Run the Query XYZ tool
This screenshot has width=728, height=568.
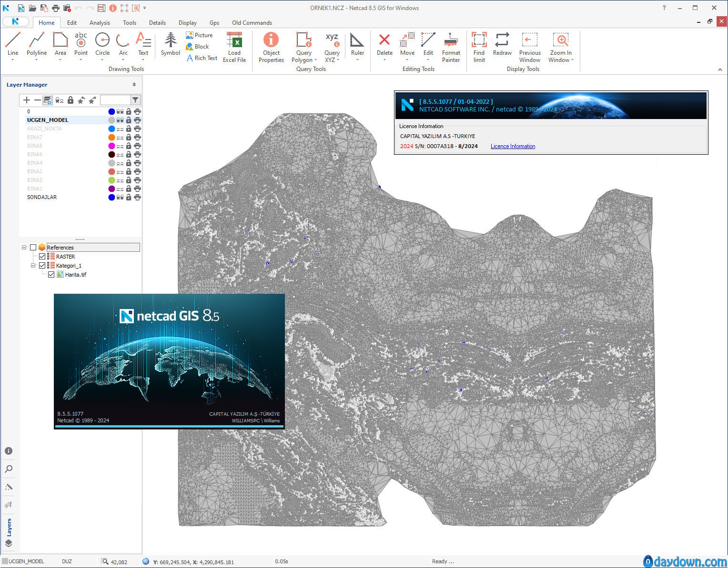tap(332, 47)
